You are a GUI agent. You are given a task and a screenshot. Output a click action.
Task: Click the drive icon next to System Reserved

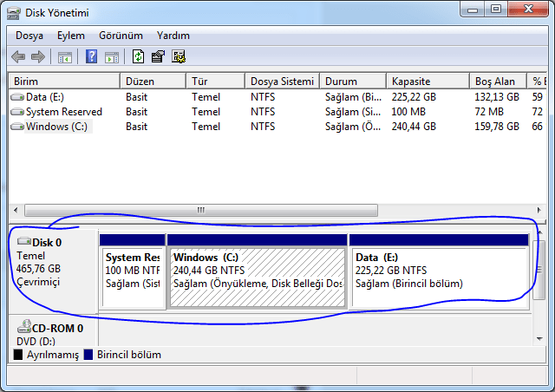coord(17,112)
